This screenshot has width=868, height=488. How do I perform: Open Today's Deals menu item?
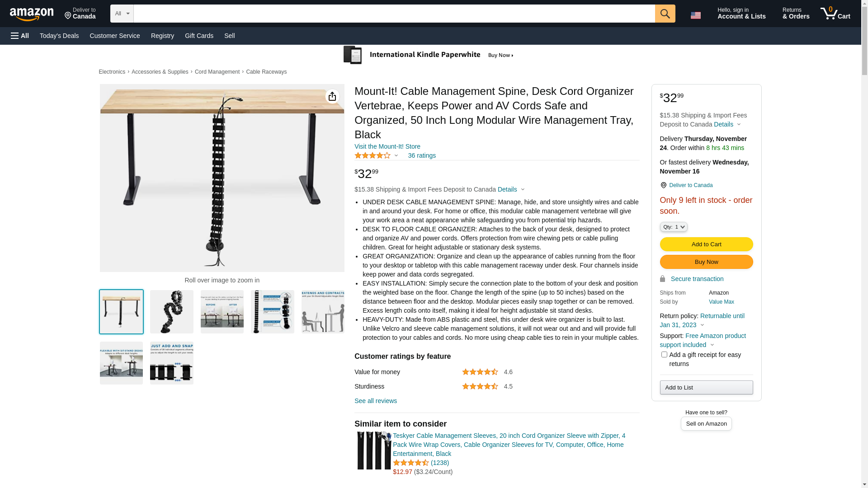pos(59,36)
